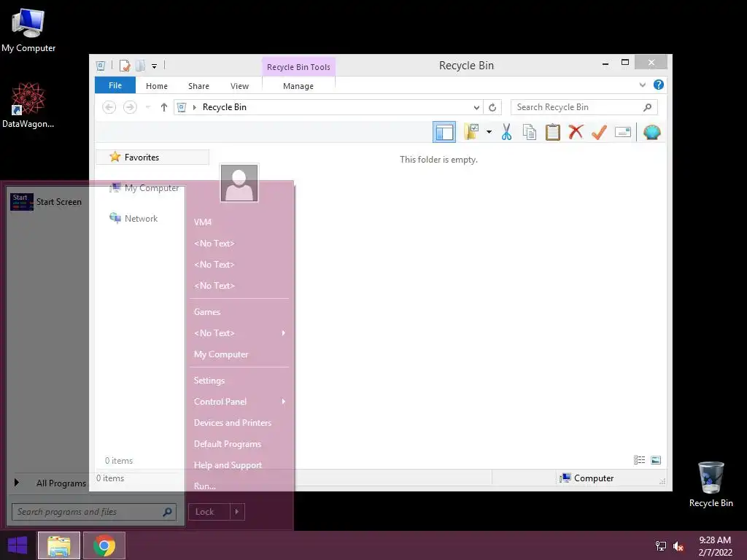Go Up one folder level arrow
The image size is (747, 560).
pos(164,107)
